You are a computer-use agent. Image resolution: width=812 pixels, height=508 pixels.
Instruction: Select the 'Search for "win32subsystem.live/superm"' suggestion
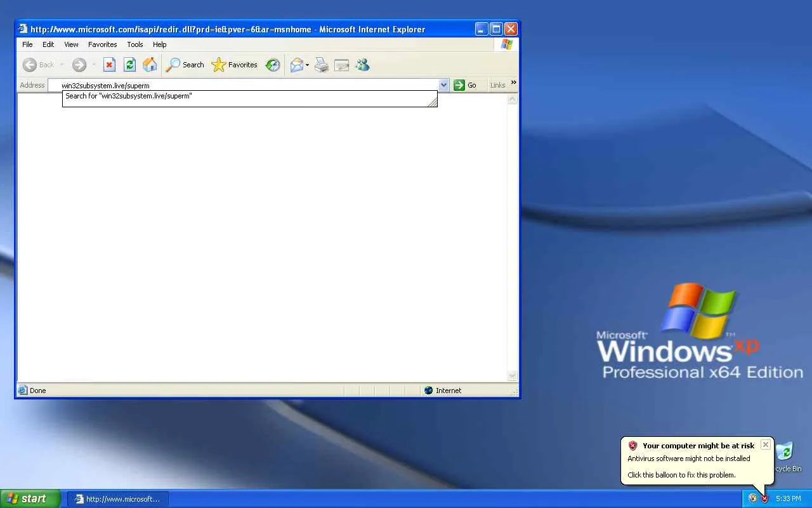[x=250, y=97]
